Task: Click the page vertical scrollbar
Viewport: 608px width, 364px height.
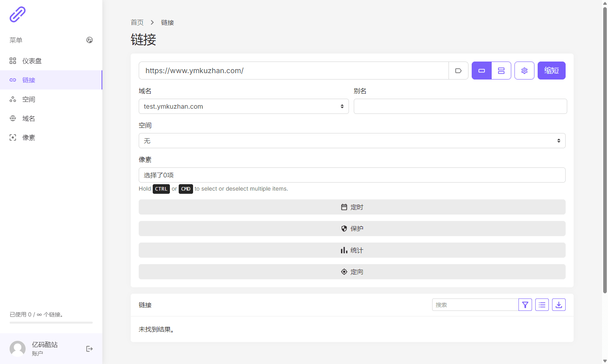Action: coord(605,150)
